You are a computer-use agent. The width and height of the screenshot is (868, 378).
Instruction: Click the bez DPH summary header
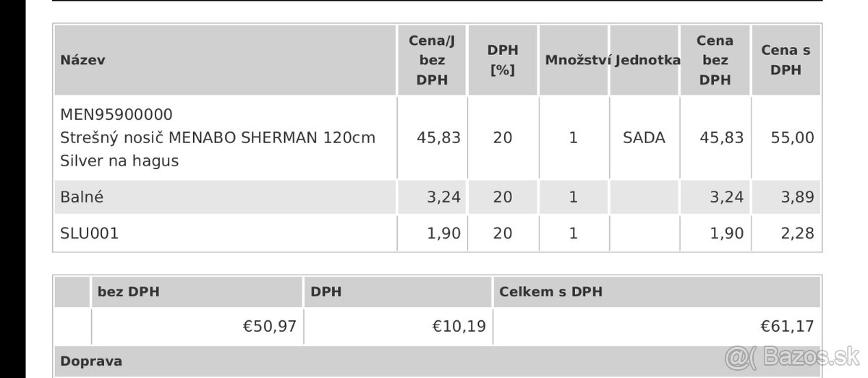point(129,292)
